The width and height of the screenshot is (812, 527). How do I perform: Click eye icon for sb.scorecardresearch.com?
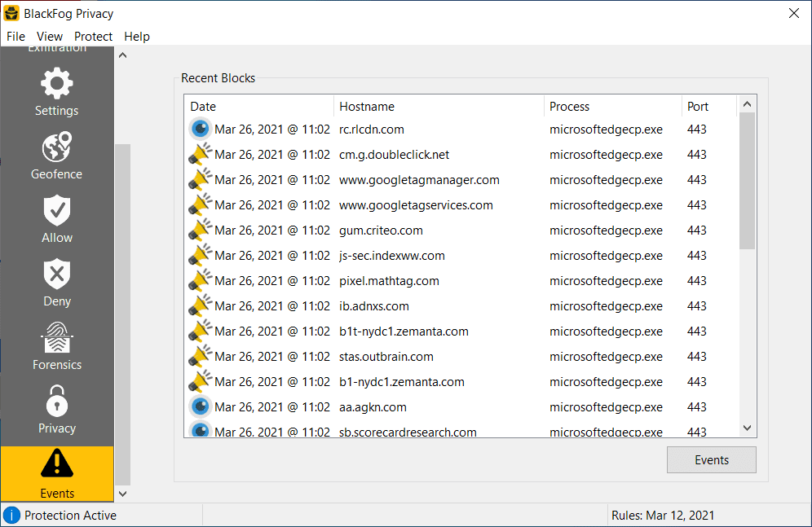pyautogui.click(x=201, y=430)
